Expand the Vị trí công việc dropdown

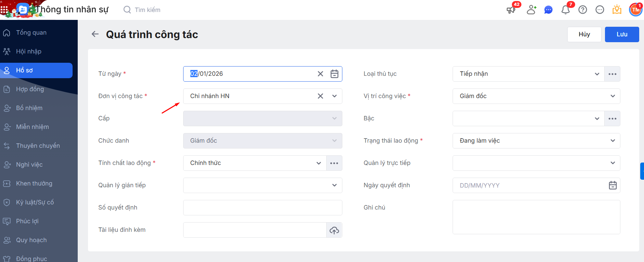[613, 96]
